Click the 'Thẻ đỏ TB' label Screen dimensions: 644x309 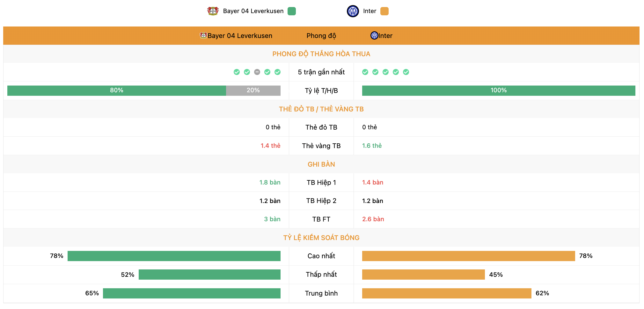pos(321,127)
